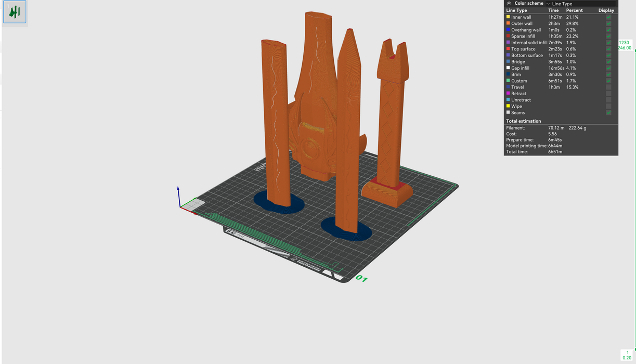Click the bottom layer slider handle at 0.20
This screenshot has width=636, height=364.
pyautogui.click(x=627, y=355)
